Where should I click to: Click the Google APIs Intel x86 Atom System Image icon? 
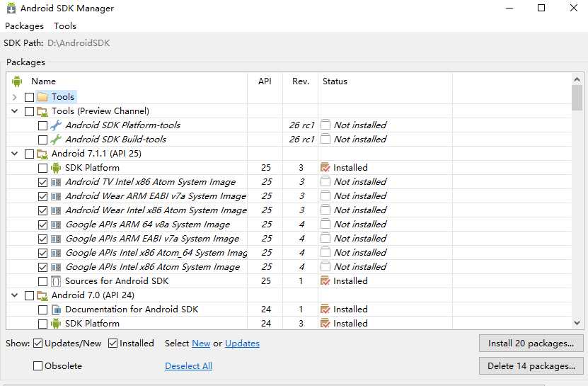56,267
